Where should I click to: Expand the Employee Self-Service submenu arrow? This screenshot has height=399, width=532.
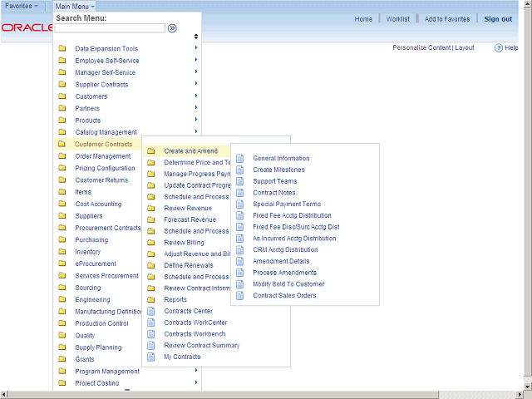tap(196, 60)
